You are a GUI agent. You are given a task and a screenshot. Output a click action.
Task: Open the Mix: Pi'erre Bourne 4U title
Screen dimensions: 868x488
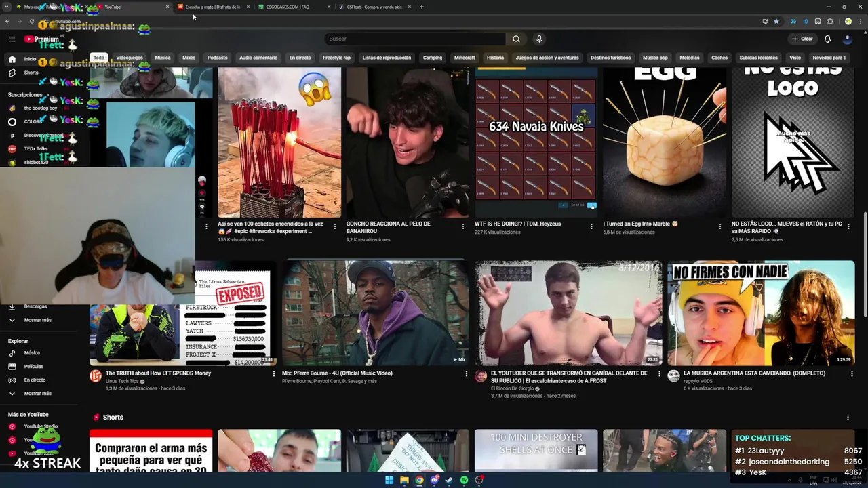[x=337, y=373]
